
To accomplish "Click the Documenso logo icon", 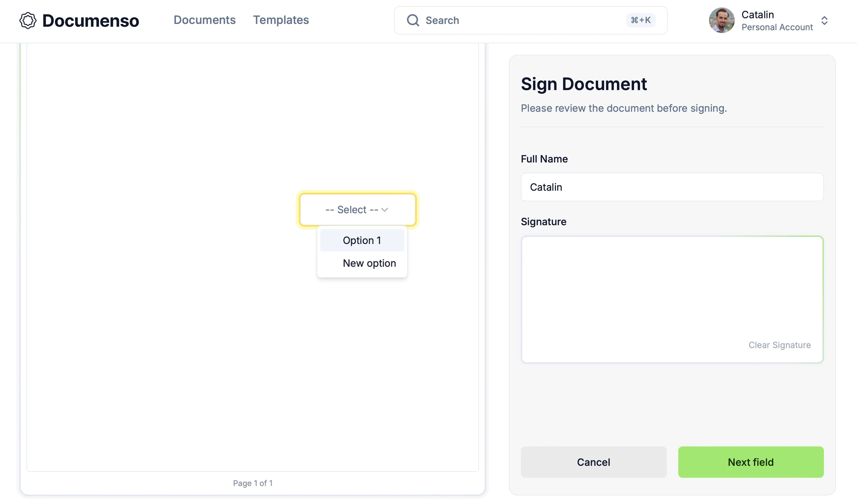I will point(28,21).
